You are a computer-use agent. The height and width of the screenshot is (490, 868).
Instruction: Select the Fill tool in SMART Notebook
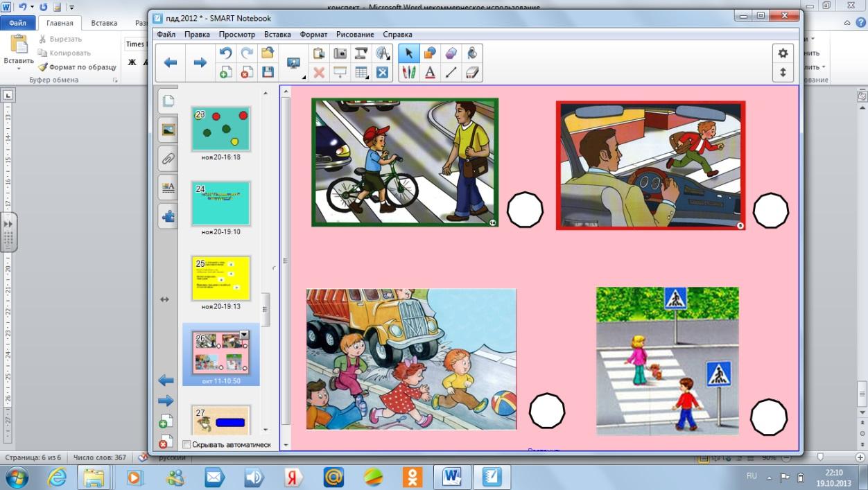(472, 53)
